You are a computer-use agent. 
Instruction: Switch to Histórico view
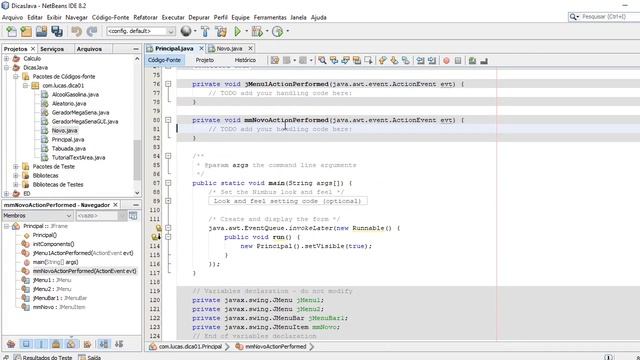(x=245, y=60)
